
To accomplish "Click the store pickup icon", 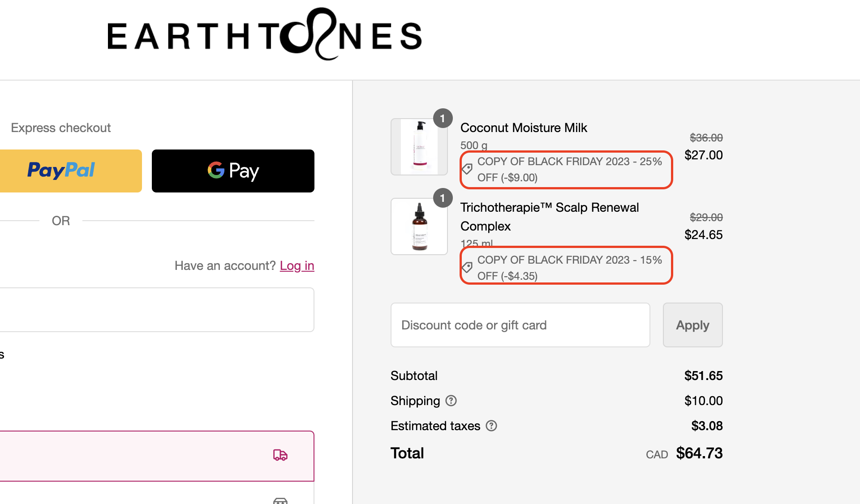I will [x=280, y=500].
